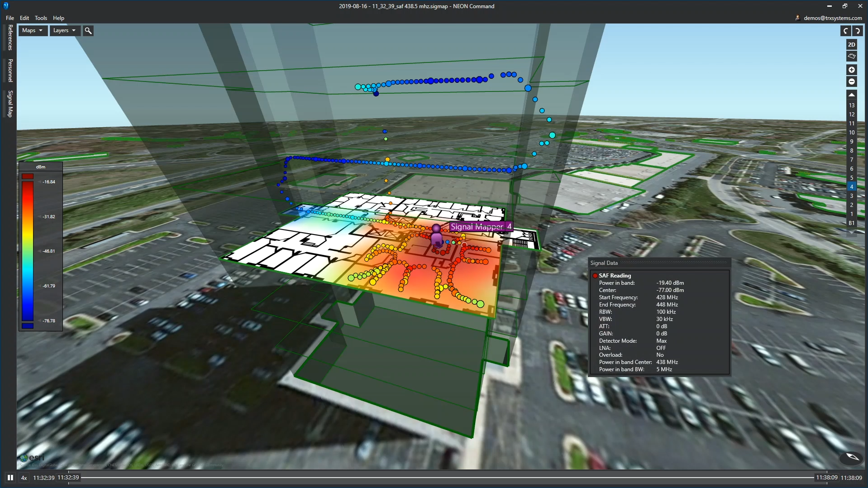The width and height of the screenshot is (868, 488).
Task: Switch to basement floor B1
Action: [851, 223]
